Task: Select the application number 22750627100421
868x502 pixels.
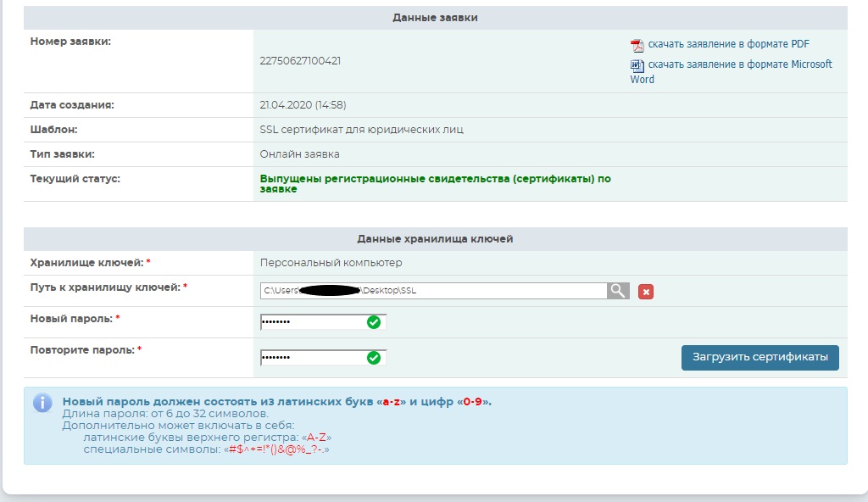Action: tap(300, 61)
